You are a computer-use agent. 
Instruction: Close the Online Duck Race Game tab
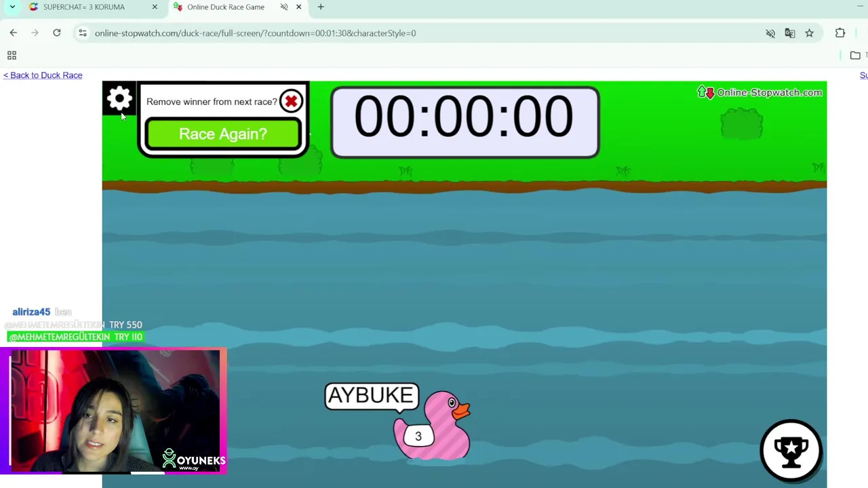click(x=298, y=7)
